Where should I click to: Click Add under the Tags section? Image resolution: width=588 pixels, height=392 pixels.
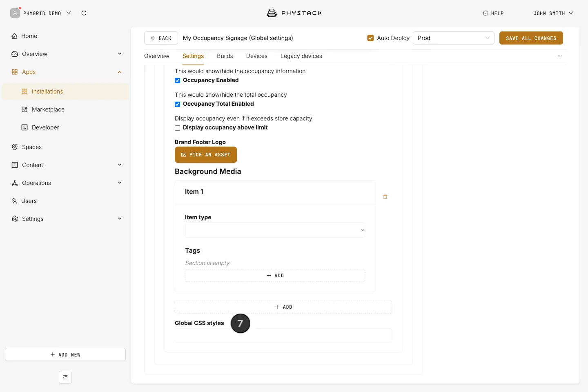[275, 276]
